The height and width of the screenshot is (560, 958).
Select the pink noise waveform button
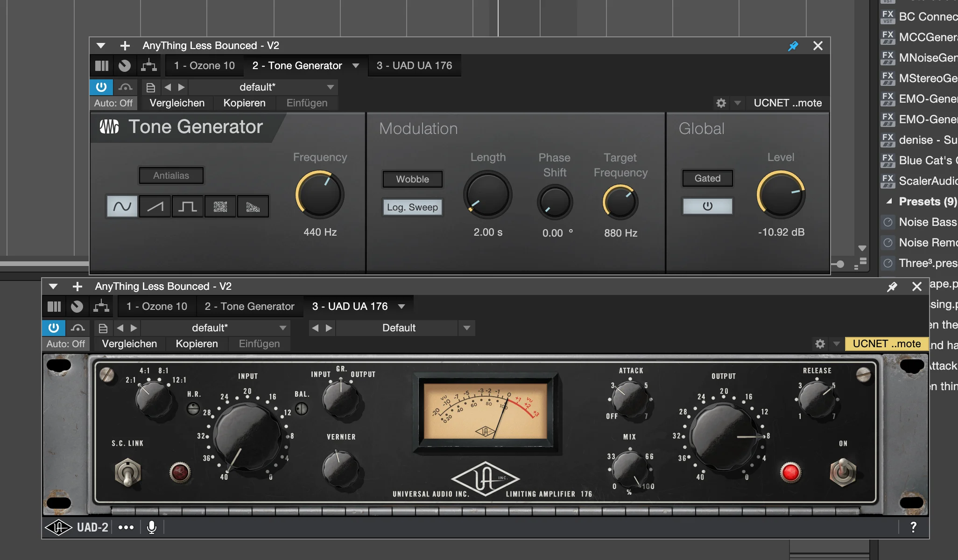click(x=253, y=206)
